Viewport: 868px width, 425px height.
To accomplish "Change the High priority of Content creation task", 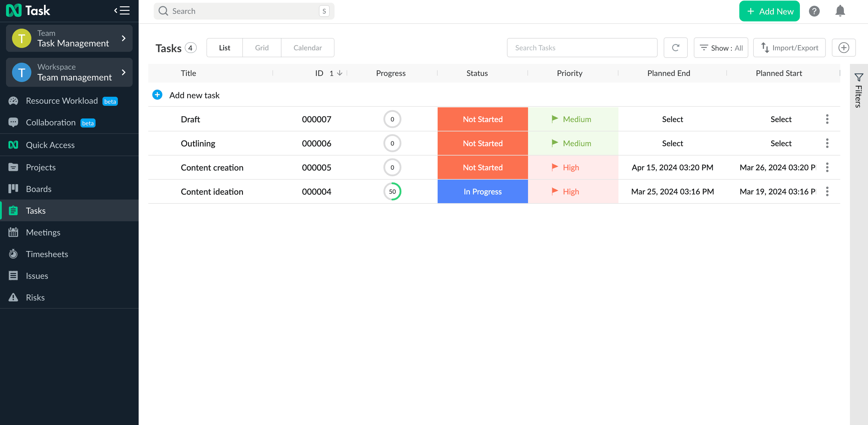I will pyautogui.click(x=573, y=168).
